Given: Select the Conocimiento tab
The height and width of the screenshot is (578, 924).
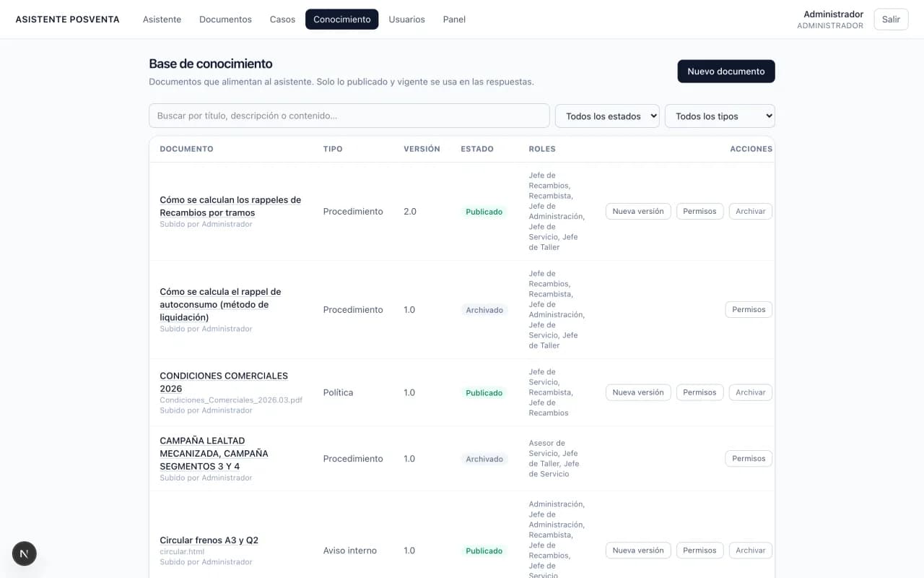Looking at the screenshot, I should point(341,20).
